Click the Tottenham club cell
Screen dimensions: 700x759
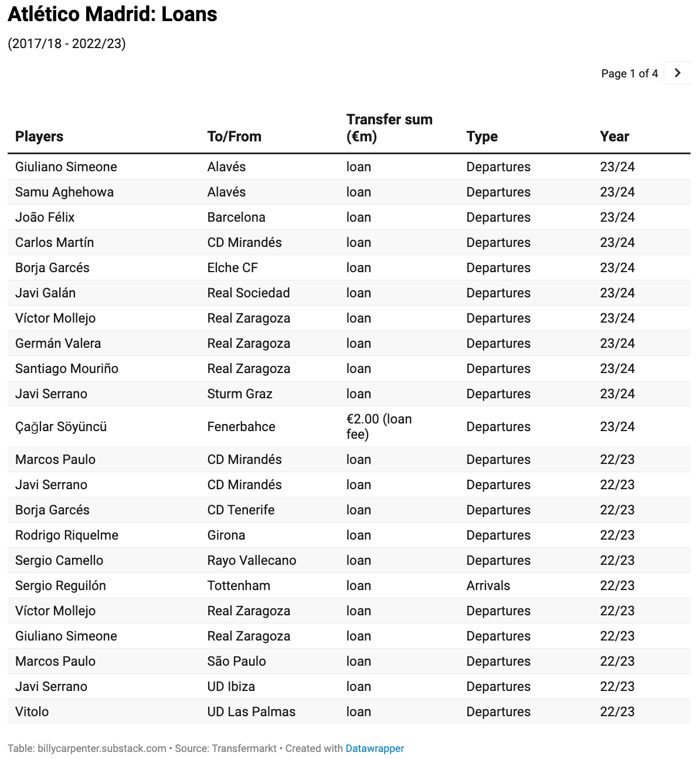[239, 585]
